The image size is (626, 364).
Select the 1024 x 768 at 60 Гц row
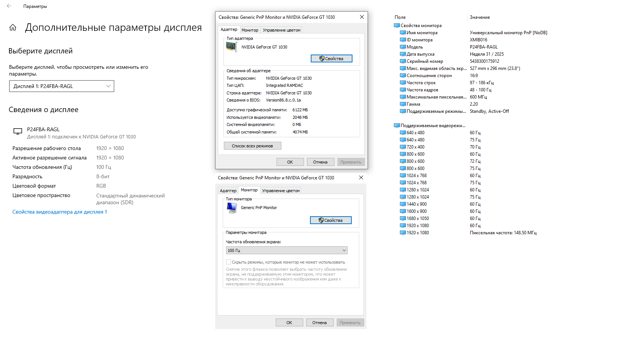pos(440,176)
